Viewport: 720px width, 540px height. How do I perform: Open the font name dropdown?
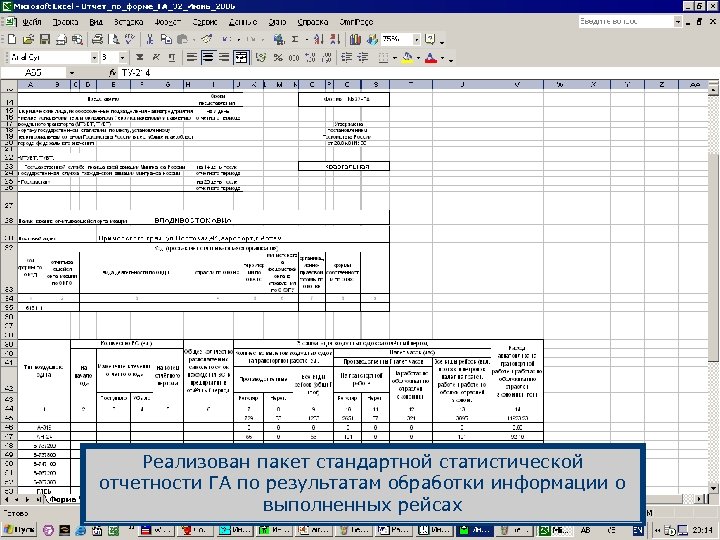point(94,57)
